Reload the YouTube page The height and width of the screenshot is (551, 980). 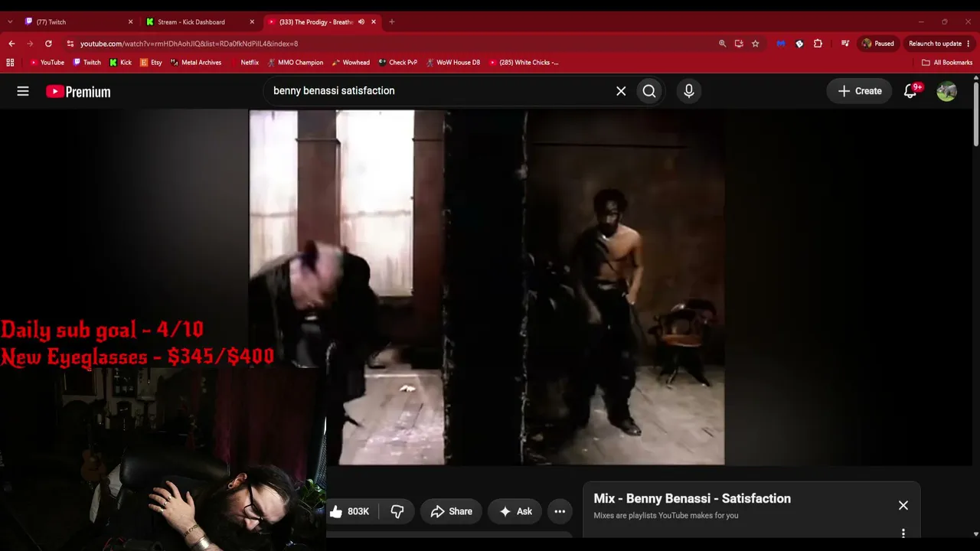point(48,44)
